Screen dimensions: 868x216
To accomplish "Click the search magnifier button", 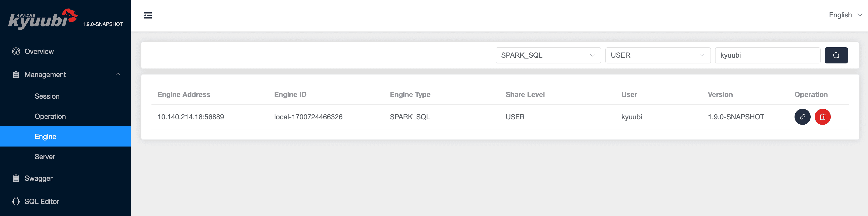I will (836, 55).
